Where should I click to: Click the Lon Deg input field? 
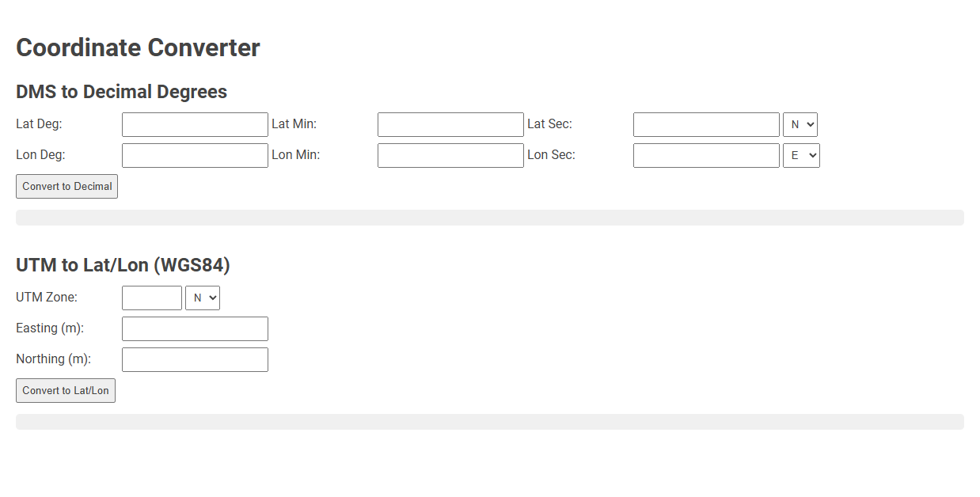click(x=195, y=155)
